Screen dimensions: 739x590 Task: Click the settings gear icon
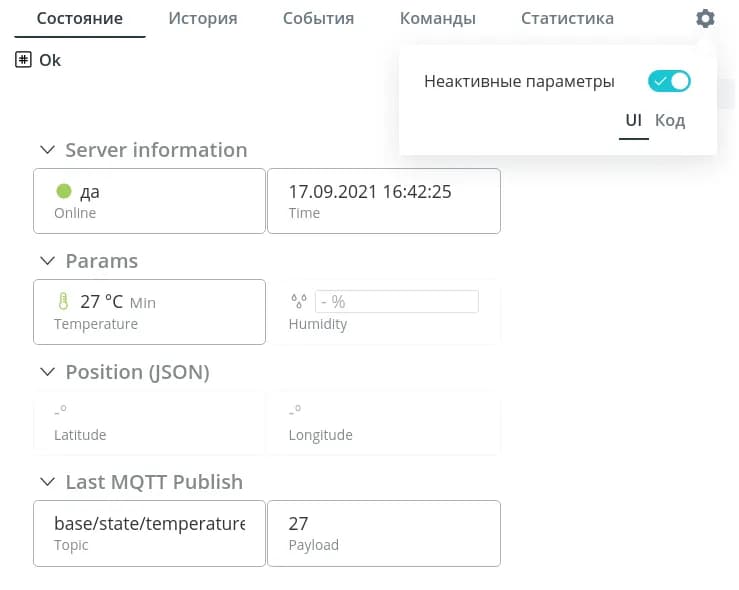pos(705,19)
